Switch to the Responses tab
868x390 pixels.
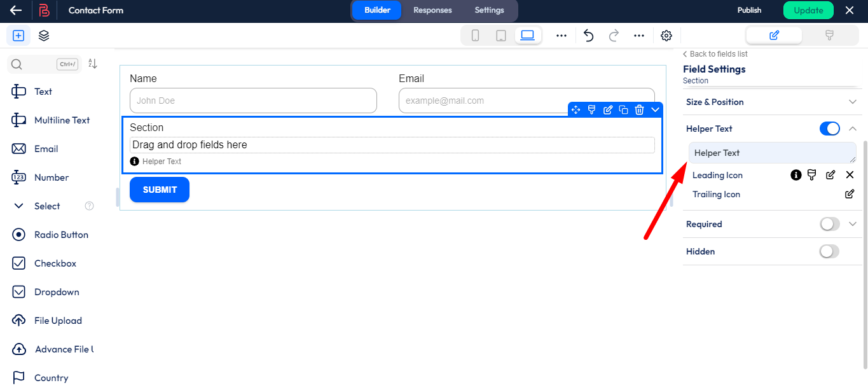pos(432,10)
